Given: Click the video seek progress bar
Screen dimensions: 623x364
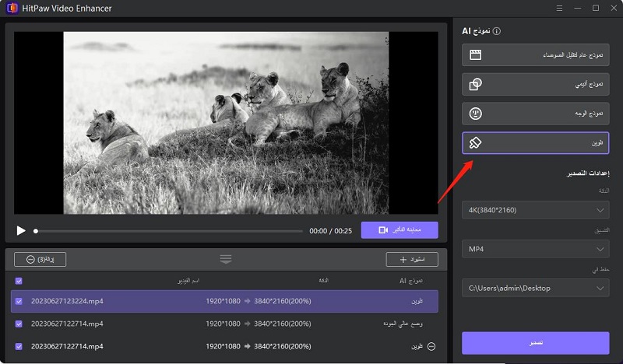Looking at the screenshot, I should tap(169, 231).
